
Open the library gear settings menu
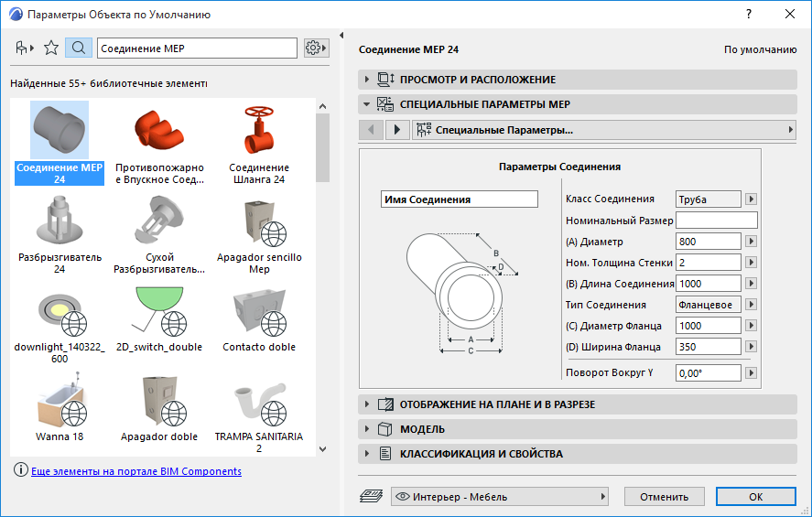coord(316,48)
